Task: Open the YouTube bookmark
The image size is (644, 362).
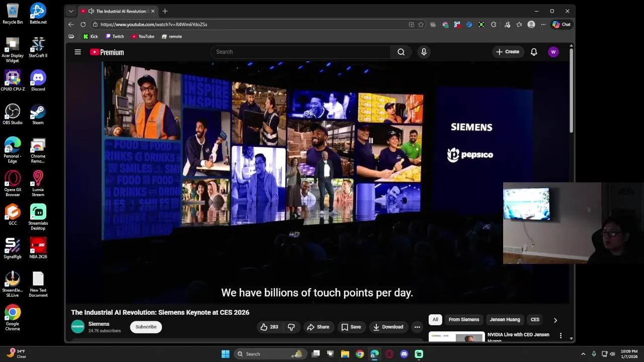Action: pyautogui.click(x=143, y=36)
